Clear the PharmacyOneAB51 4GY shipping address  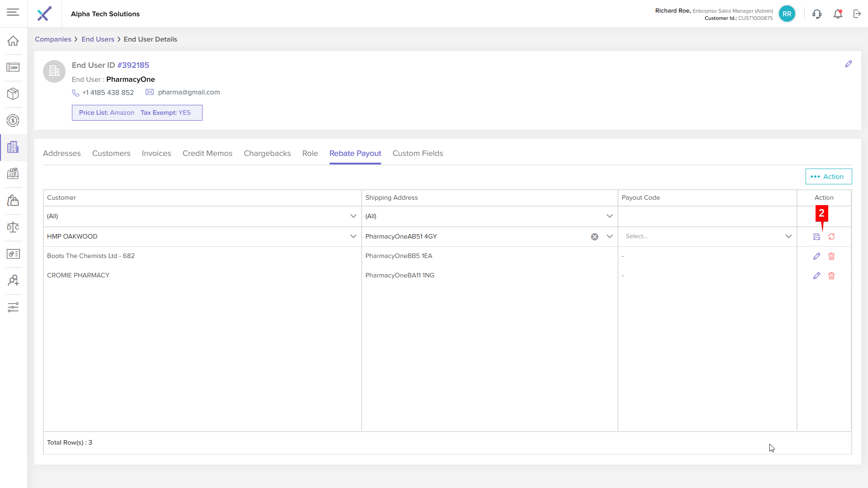point(594,237)
